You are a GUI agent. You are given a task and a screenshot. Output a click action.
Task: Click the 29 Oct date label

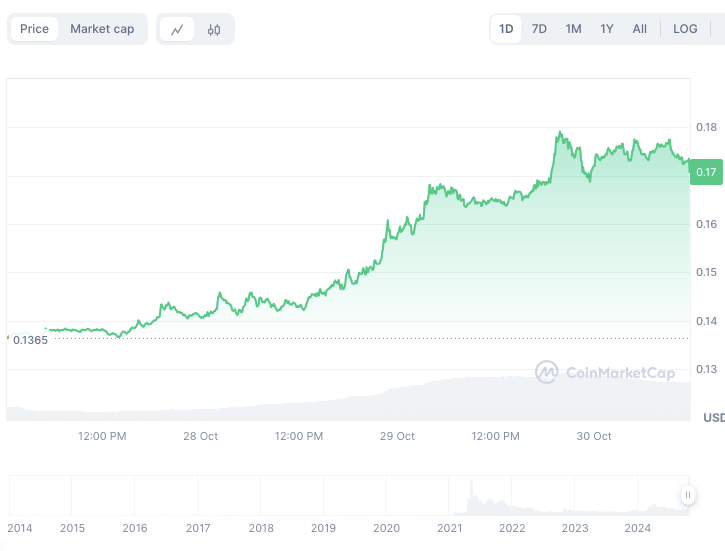click(398, 436)
